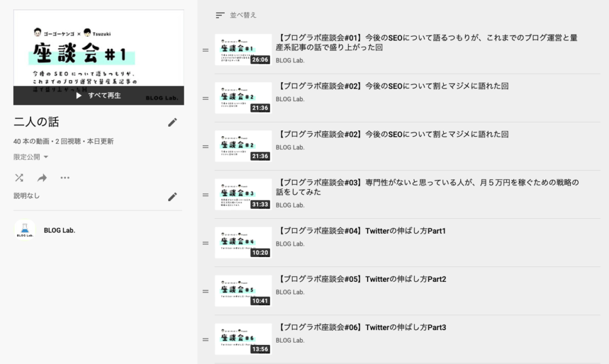
Task: Grab the drag handle of the 座談会#01 row
Action: [205, 50]
